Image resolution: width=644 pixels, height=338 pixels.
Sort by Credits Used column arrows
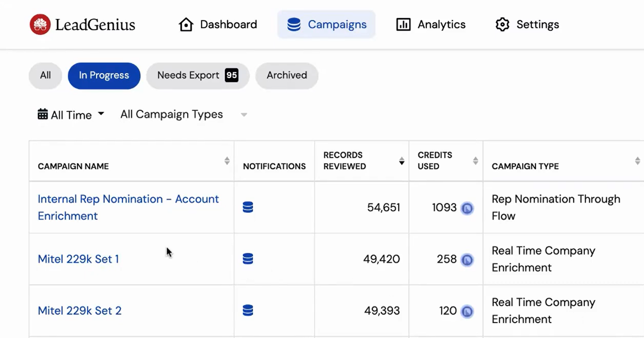[x=475, y=161]
